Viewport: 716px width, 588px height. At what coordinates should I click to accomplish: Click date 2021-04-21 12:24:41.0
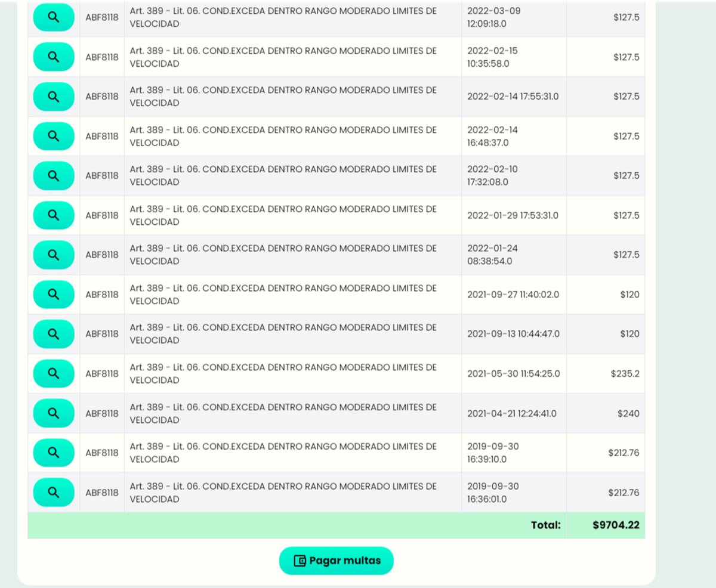pos(512,413)
